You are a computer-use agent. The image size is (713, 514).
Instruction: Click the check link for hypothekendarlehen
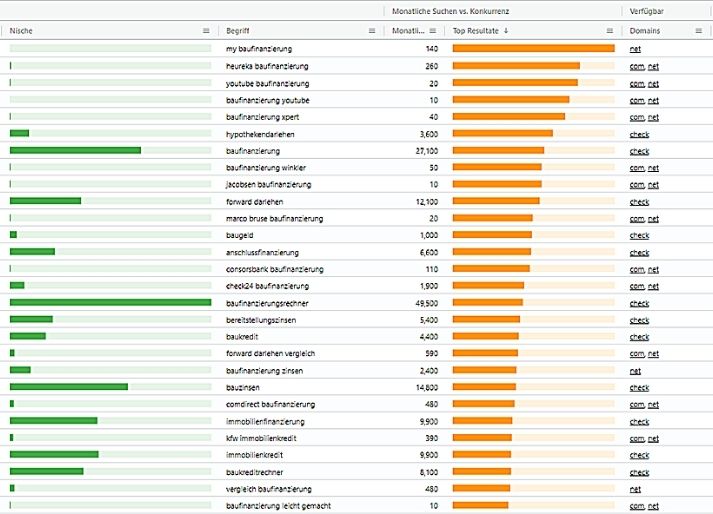[x=639, y=134]
